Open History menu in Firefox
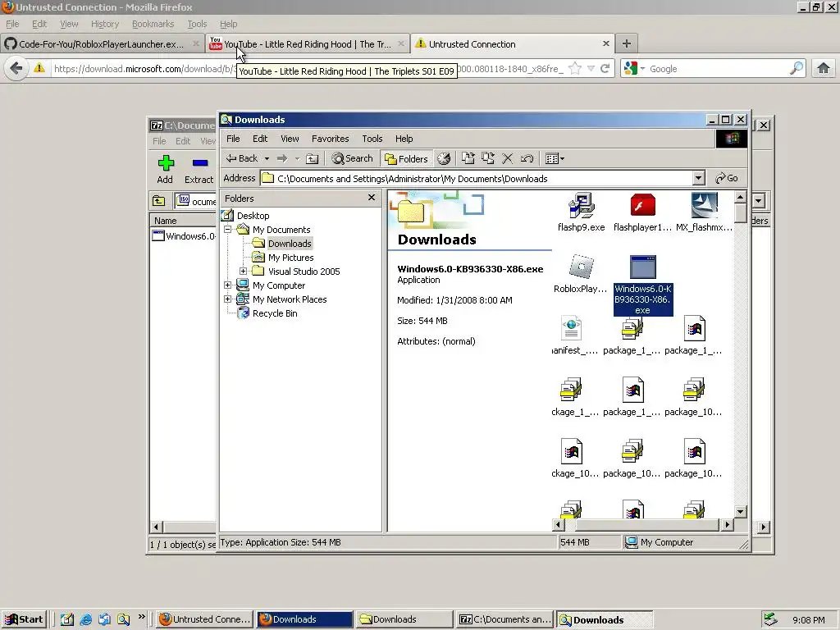Image resolution: width=840 pixels, height=630 pixels. click(x=104, y=24)
